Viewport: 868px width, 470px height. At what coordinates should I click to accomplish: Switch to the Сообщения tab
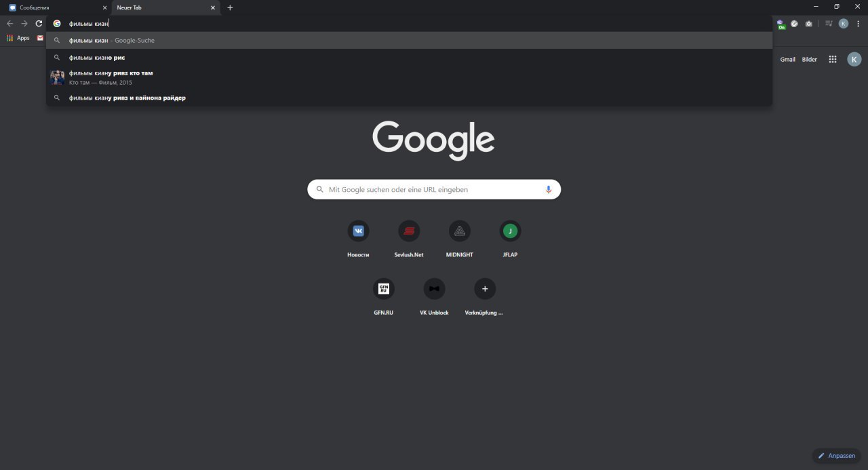pyautogui.click(x=57, y=7)
